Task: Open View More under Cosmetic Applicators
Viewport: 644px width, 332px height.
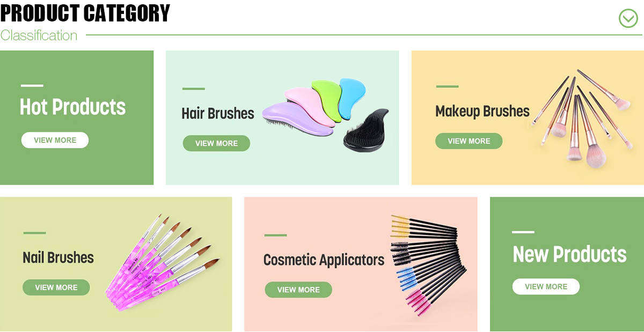Action: click(298, 290)
